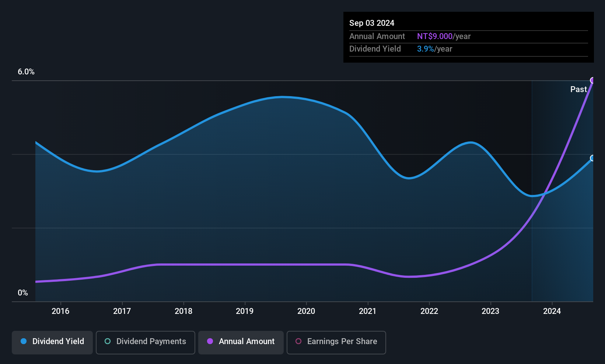Click the 2021 x-axis label
The height and width of the screenshot is (364, 605).
pos(368,311)
